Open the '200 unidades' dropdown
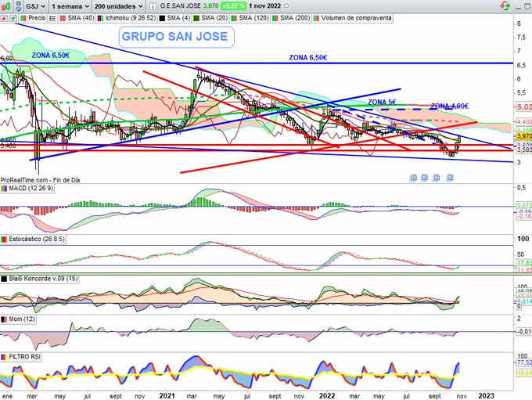This screenshot has width=532, height=400. click(x=119, y=6)
